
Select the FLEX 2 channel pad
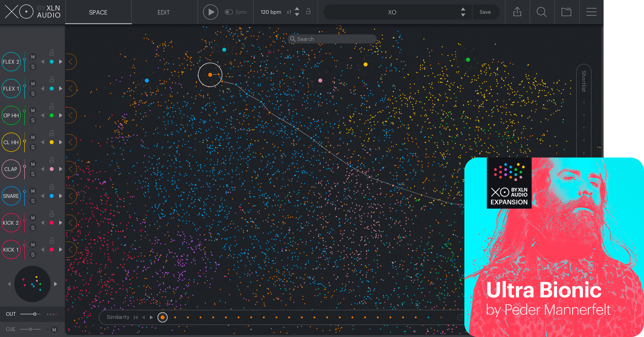[11, 62]
